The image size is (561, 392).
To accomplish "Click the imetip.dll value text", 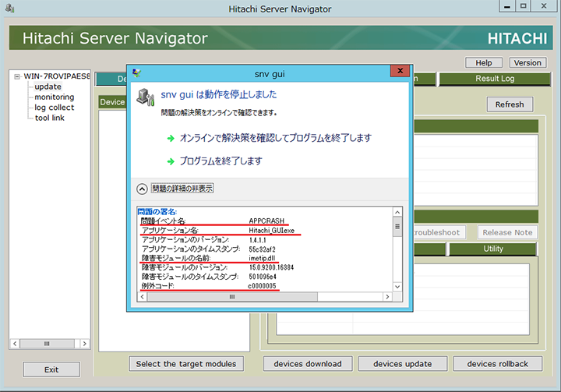I will tap(262, 258).
